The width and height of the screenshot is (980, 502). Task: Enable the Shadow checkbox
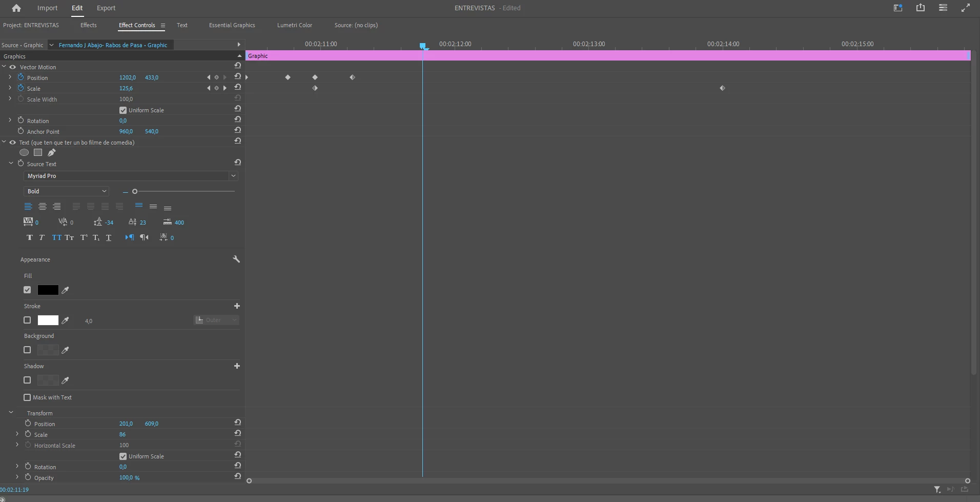[27, 380]
